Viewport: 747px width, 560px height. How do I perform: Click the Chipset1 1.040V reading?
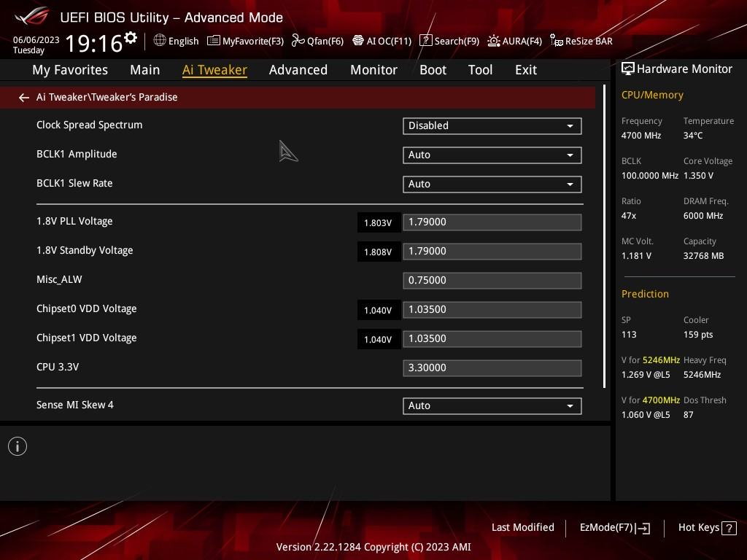(x=378, y=340)
